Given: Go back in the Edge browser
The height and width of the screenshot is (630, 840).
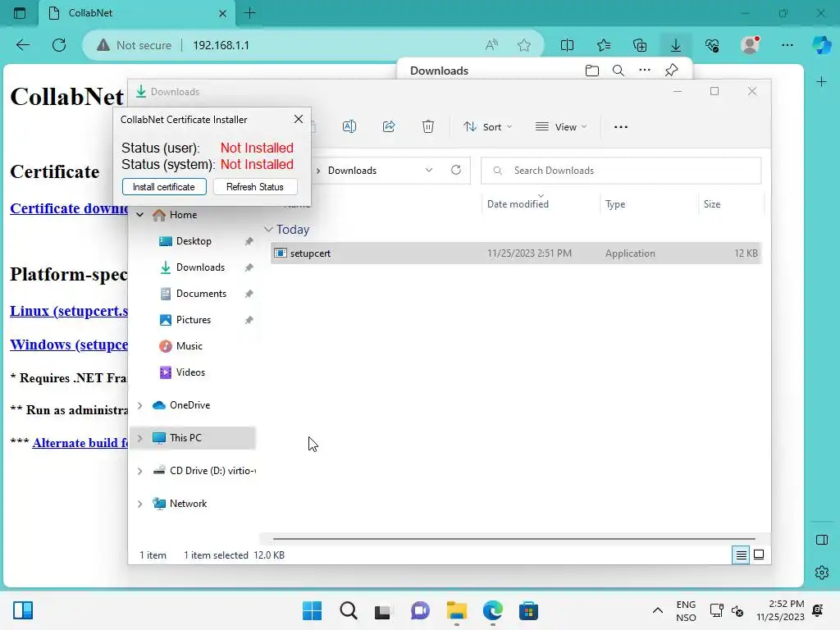Looking at the screenshot, I should coord(23,45).
